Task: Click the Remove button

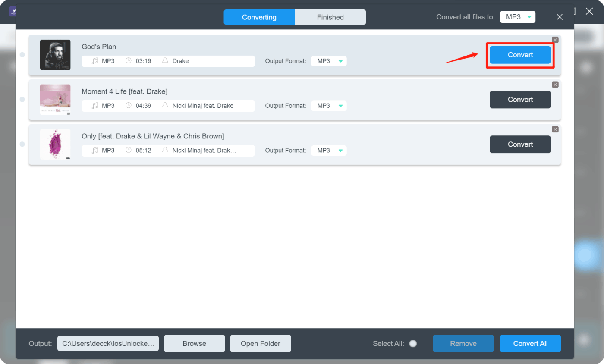Action: click(463, 344)
